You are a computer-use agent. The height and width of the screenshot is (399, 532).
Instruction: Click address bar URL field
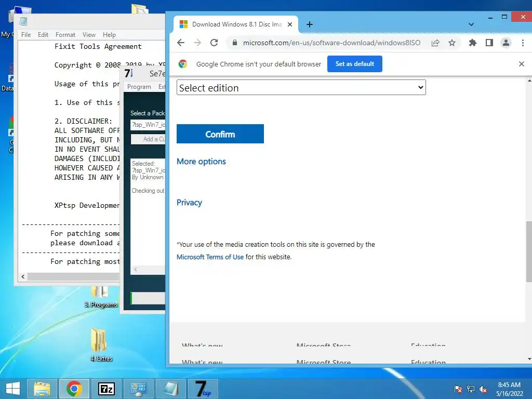(331, 43)
